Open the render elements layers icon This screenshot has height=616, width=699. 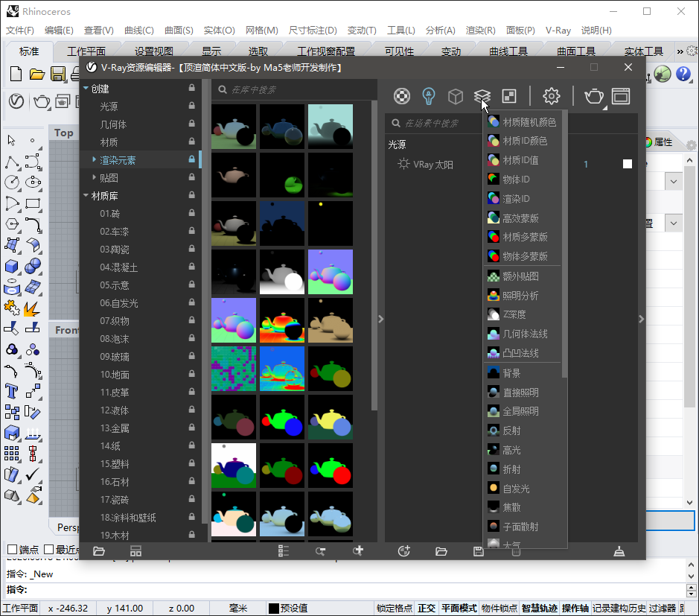[482, 96]
